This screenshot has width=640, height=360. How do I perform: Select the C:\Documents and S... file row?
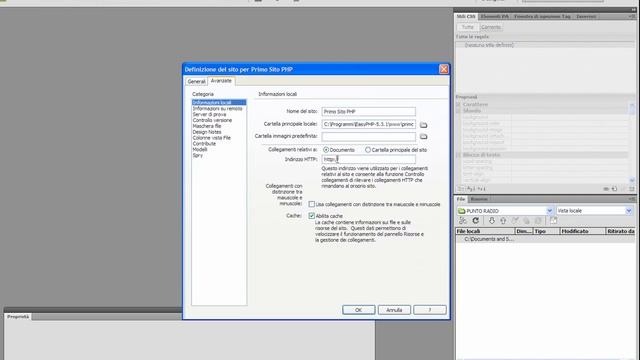coord(545,239)
